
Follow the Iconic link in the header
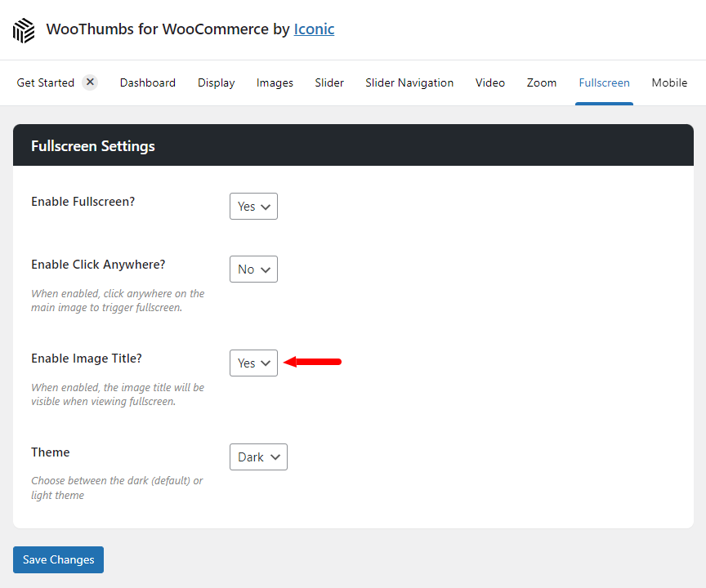[x=314, y=29]
